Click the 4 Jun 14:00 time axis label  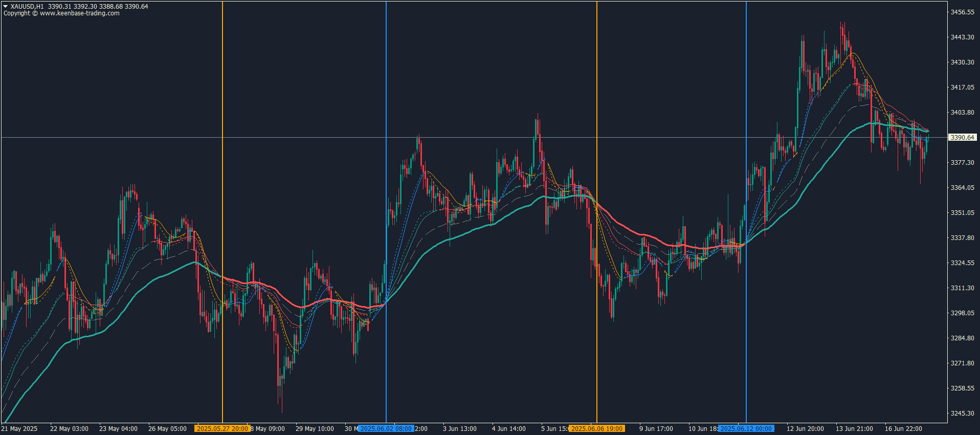[x=508, y=429]
